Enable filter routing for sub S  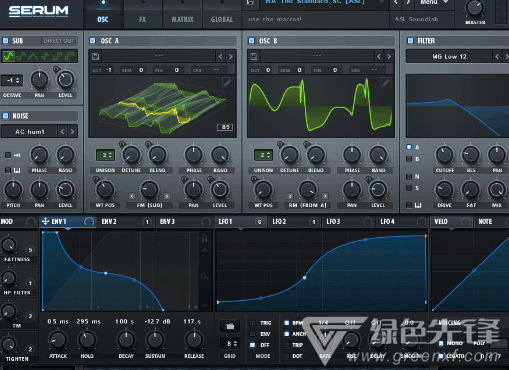pyautogui.click(x=409, y=188)
